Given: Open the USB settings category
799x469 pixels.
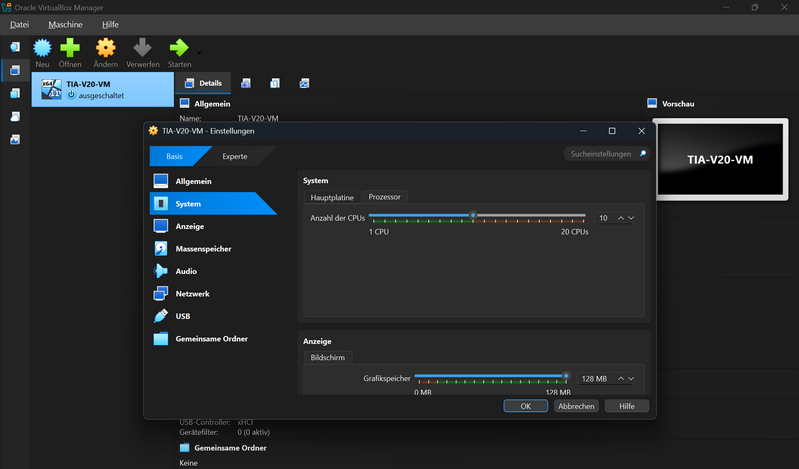Looking at the screenshot, I should point(183,316).
